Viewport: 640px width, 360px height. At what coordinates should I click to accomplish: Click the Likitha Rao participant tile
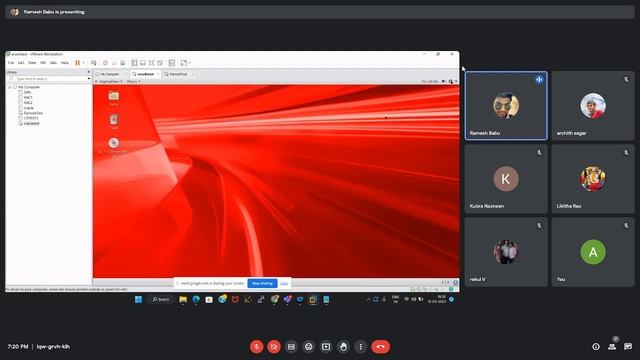pos(593,179)
